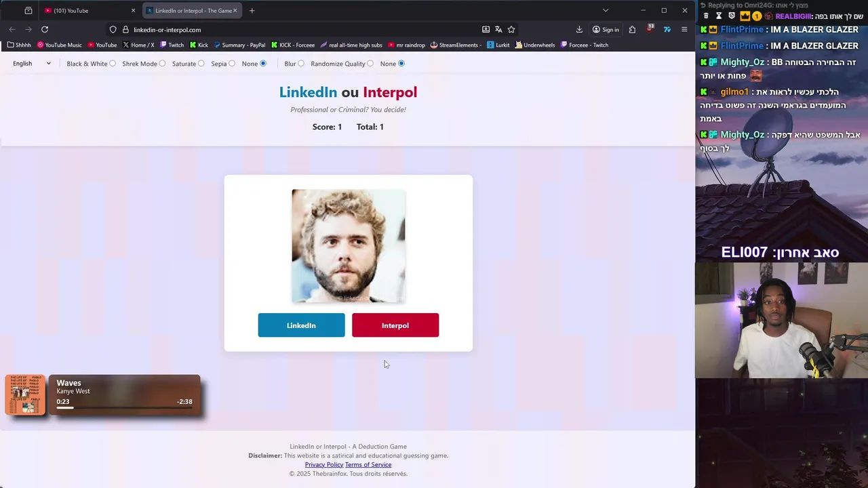This screenshot has width=868, height=488.
Task: Click the gilmo1 username in chat
Action: pos(734,91)
